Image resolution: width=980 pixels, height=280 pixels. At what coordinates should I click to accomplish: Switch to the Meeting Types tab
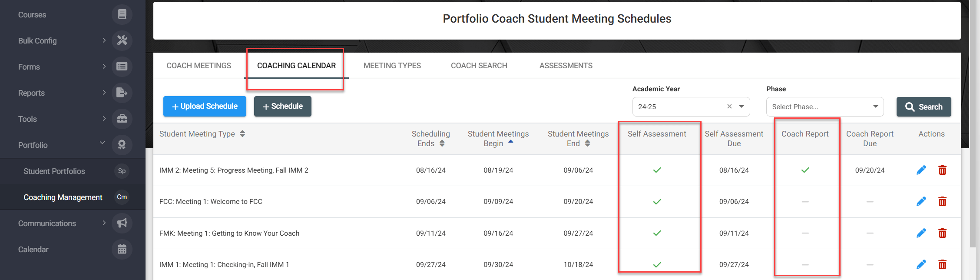click(x=392, y=66)
